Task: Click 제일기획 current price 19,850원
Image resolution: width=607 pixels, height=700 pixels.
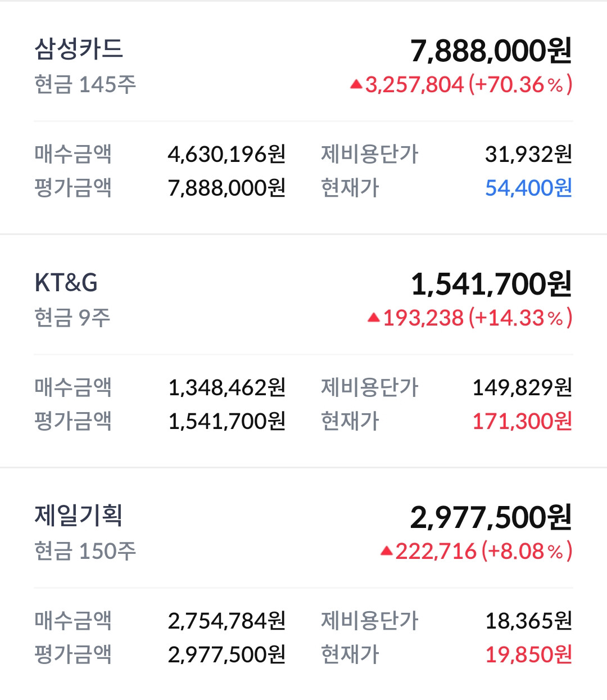Action: click(528, 654)
